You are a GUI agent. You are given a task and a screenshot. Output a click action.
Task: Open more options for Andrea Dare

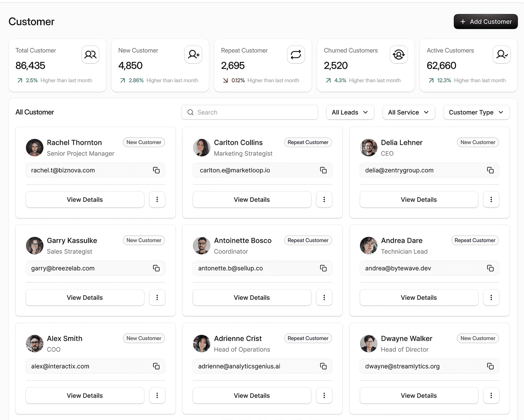point(491,297)
